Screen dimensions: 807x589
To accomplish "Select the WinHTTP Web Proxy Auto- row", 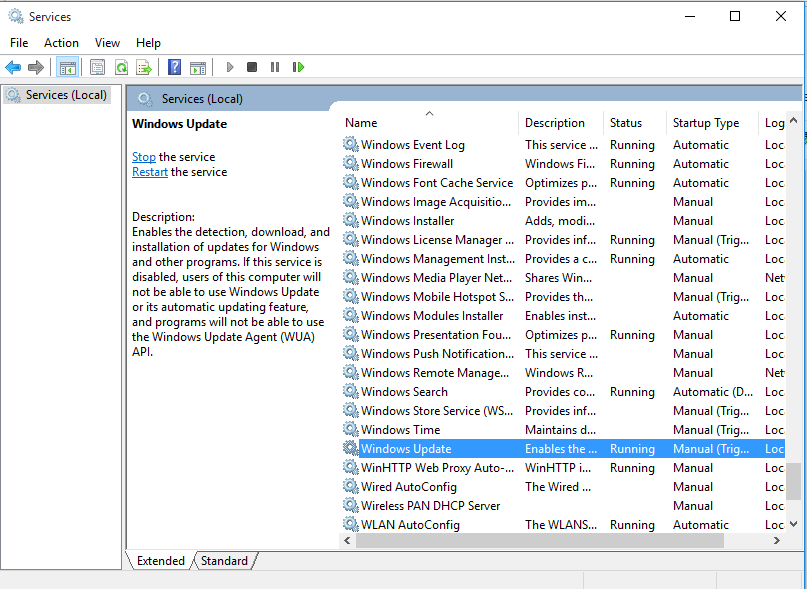I will pyautogui.click(x=562, y=467).
